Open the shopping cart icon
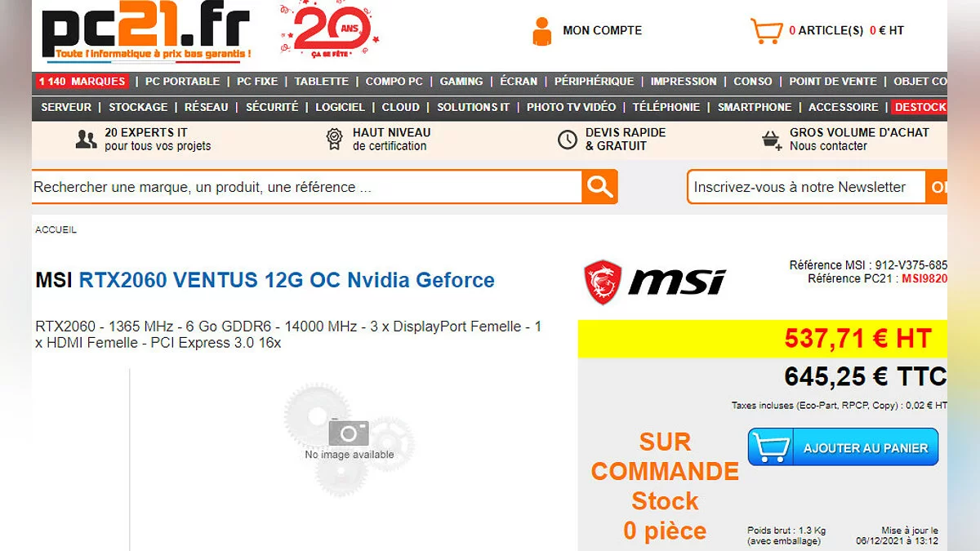Image resolution: width=980 pixels, height=551 pixels. point(767,31)
